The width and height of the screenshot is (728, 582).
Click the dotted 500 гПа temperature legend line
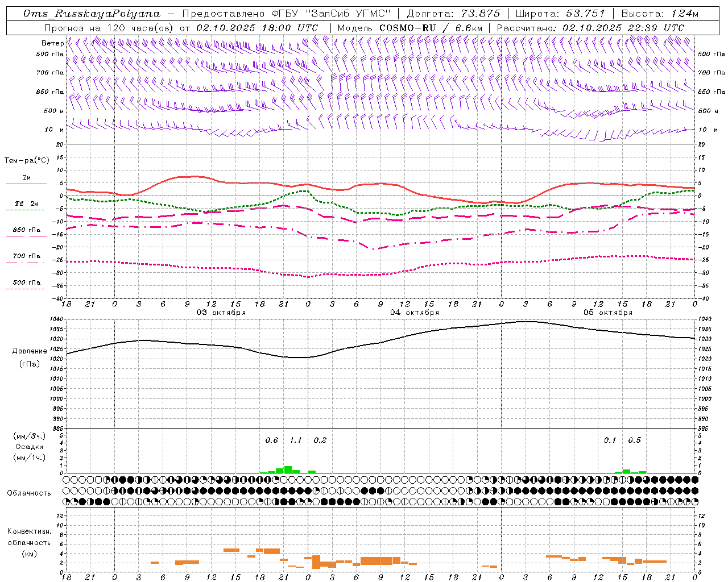[25, 289]
